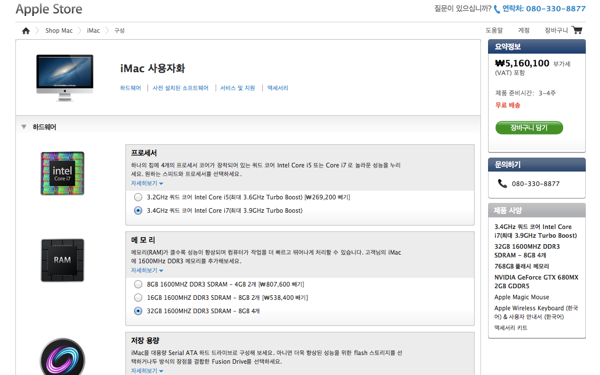Select 3.2GHz Intel Core i5 processor option
This screenshot has height=375, width=600.
click(138, 197)
